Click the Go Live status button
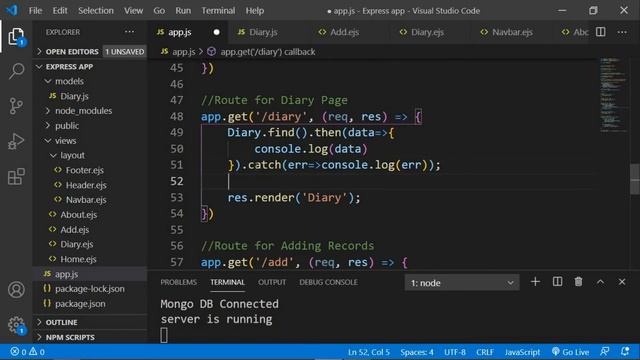The width and height of the screenshot is (640, 360). tap(570, 351)
